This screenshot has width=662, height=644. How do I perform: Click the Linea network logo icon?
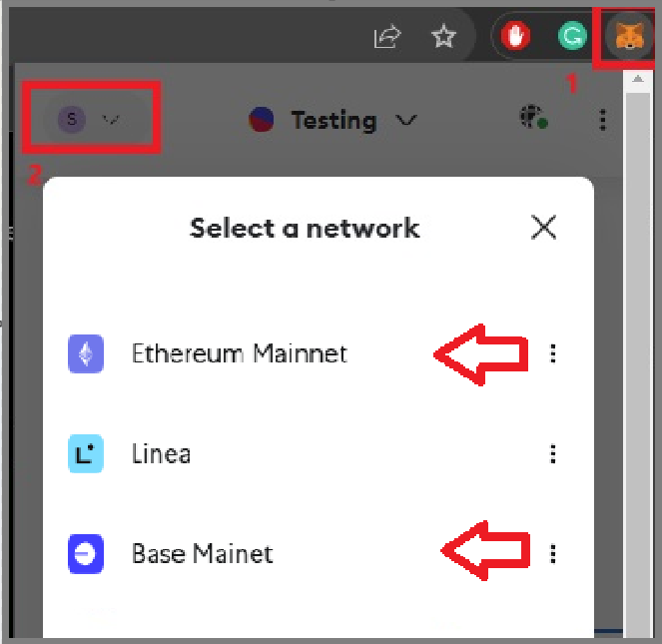(x=86, y=453)
